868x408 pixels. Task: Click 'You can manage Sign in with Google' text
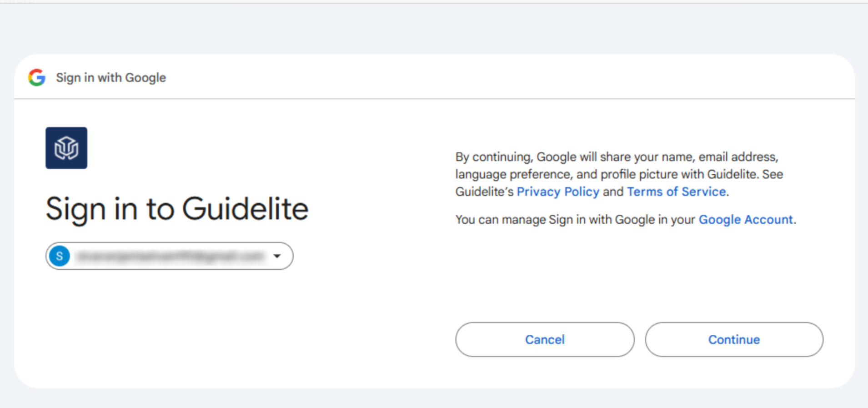(575, 220)
